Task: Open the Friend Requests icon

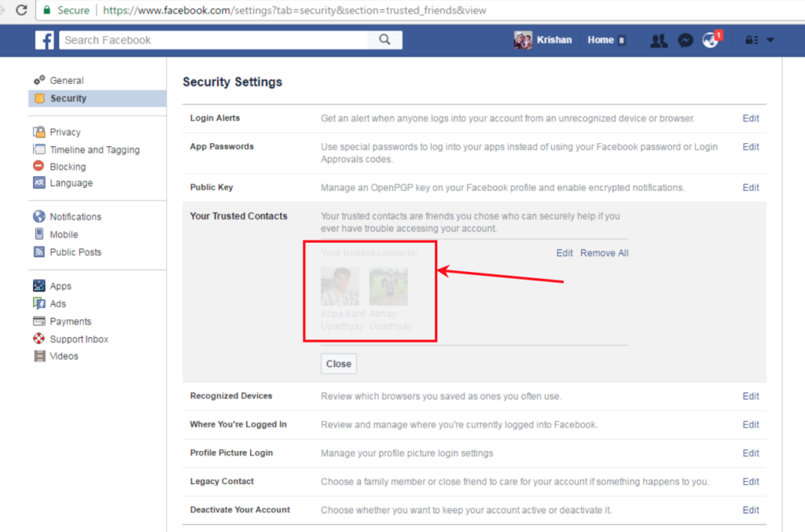Action: (659, 41)
